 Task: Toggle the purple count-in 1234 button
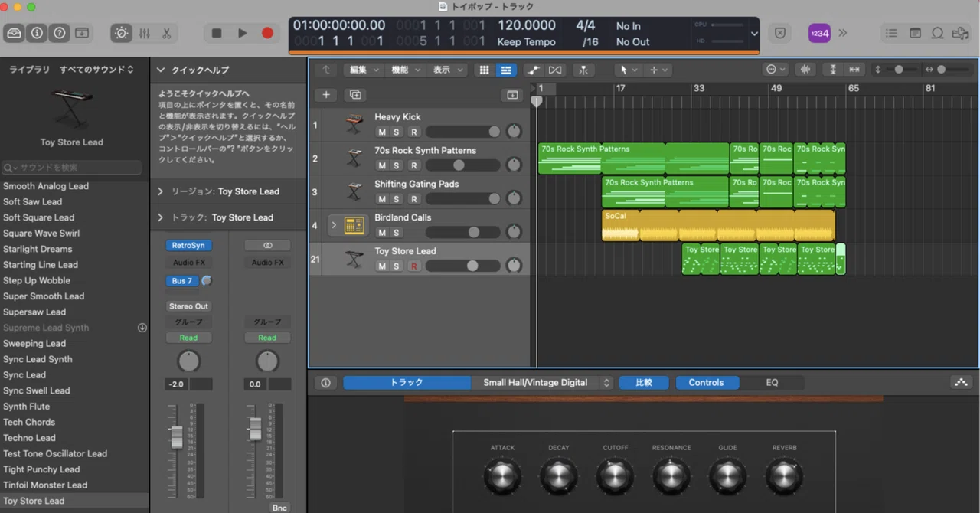click(819, 33)
